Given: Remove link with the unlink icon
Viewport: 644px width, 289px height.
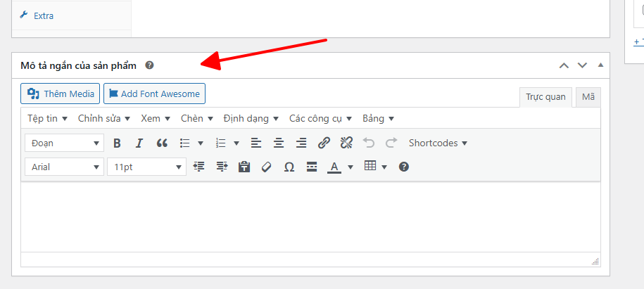Looking at the screenshot, I should point(346,143).
